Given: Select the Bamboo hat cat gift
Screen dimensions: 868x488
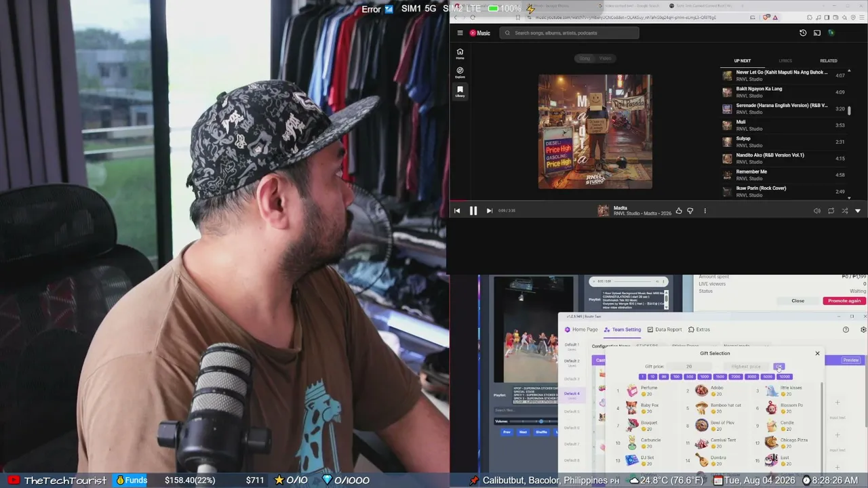Looking at the screenshot, I should 718,408.
